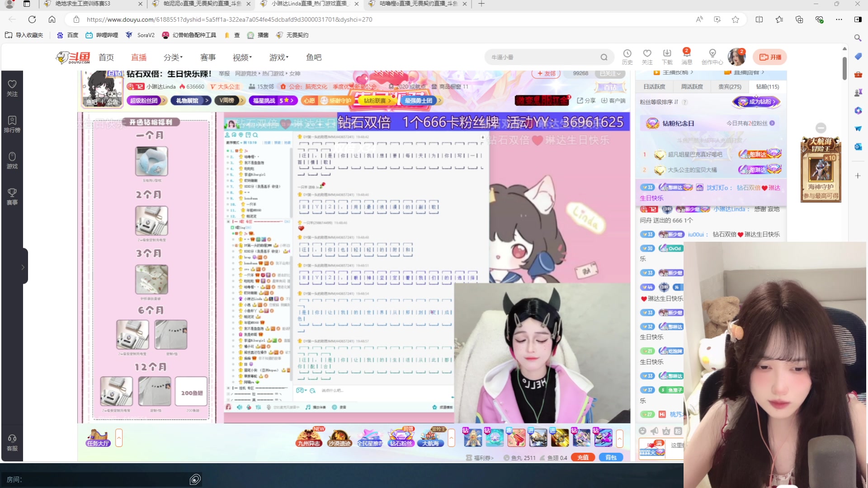Click the 充值 recharge button
Screen dimensions: 868x488
(583, 457)
